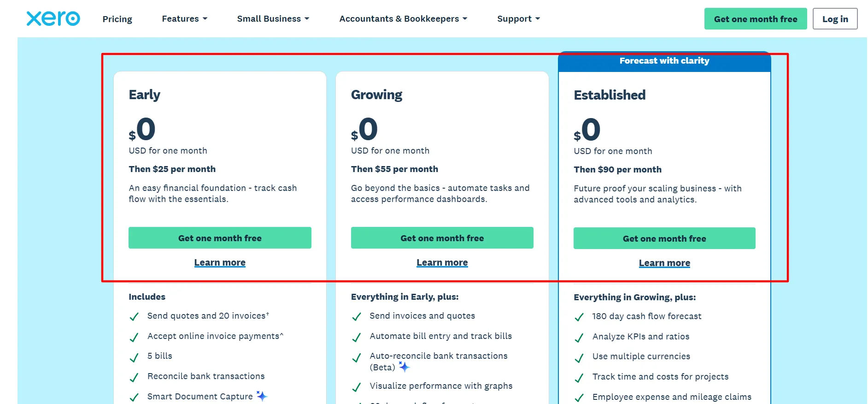
Task: Click Send quotes and 20 invoices item
Action: (208, 316)
